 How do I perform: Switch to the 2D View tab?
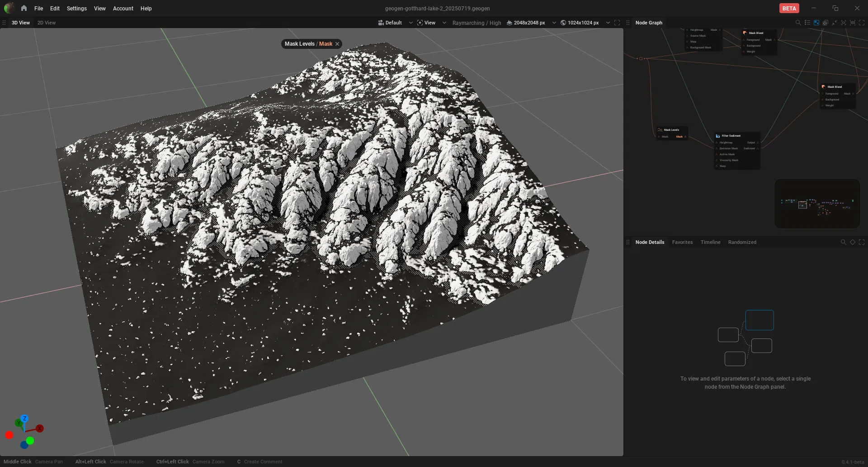tap(47, 23)
